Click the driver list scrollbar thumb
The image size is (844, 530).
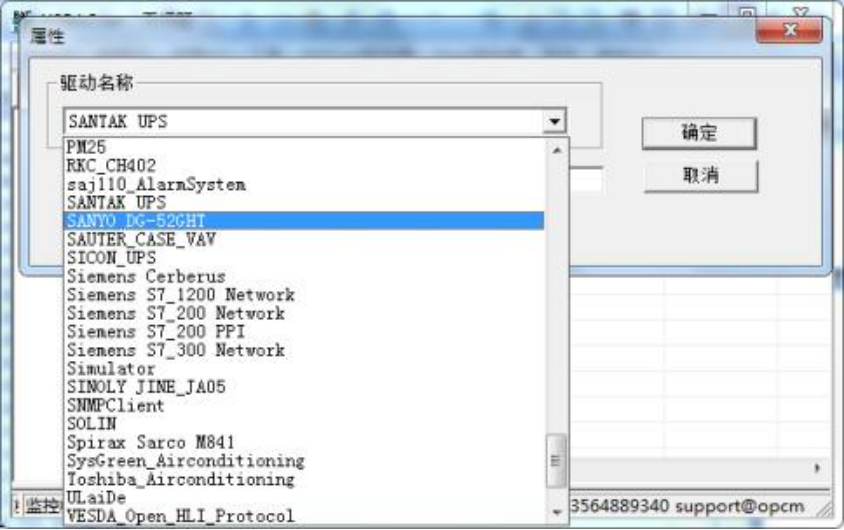[556, 461]
